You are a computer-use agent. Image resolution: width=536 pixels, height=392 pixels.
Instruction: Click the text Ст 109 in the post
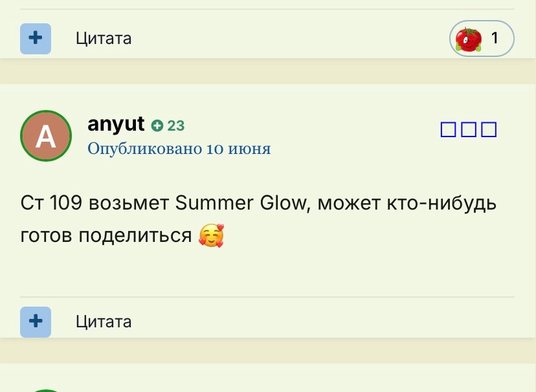[51, 203]
